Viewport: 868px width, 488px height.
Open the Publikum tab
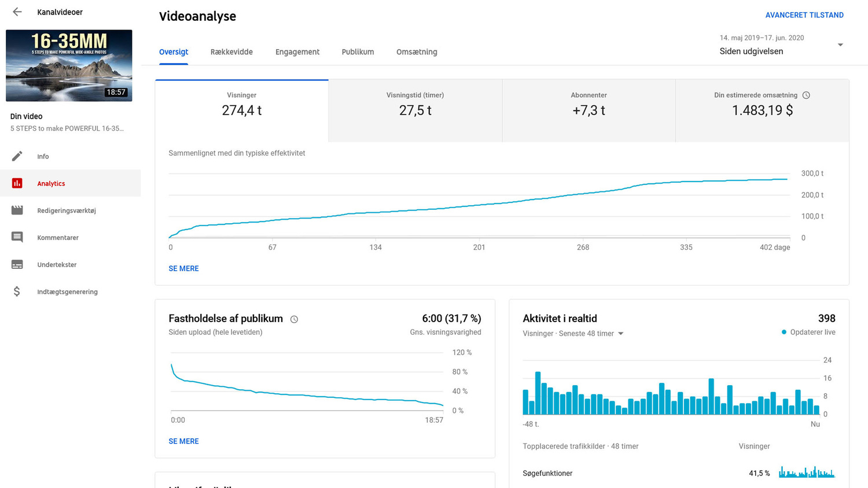tap(358, 52)
